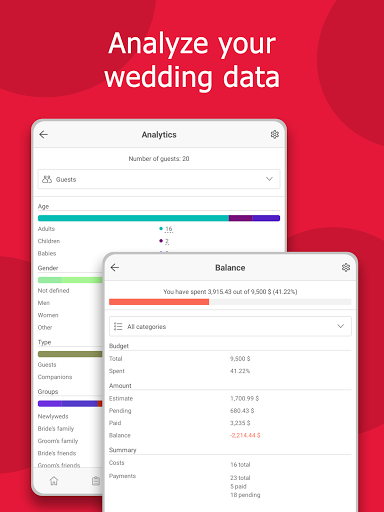Viewport: 384px width, 512px height.
Task: Open the All categories selector
Action: pyautogui.click(x=230, y=326)
